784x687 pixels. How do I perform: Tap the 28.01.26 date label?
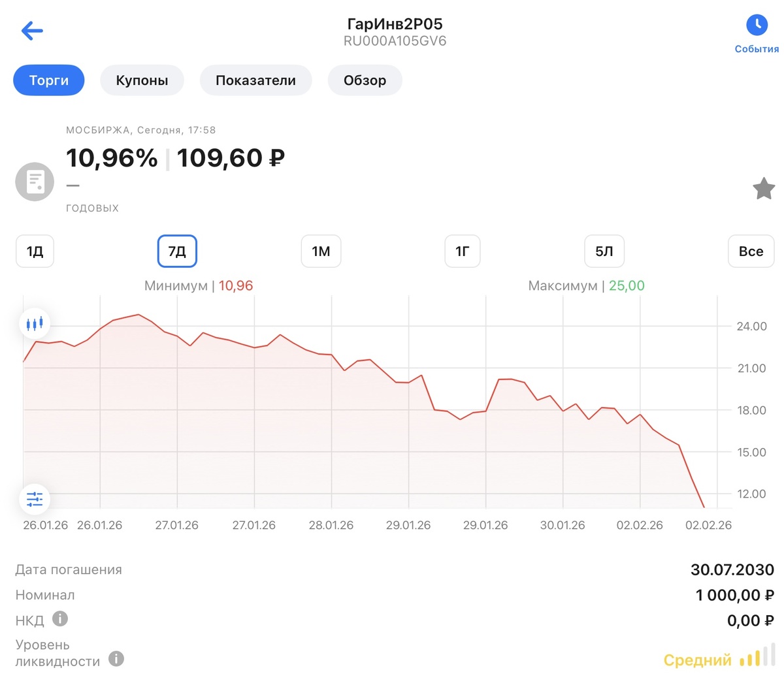click(331, 525)
